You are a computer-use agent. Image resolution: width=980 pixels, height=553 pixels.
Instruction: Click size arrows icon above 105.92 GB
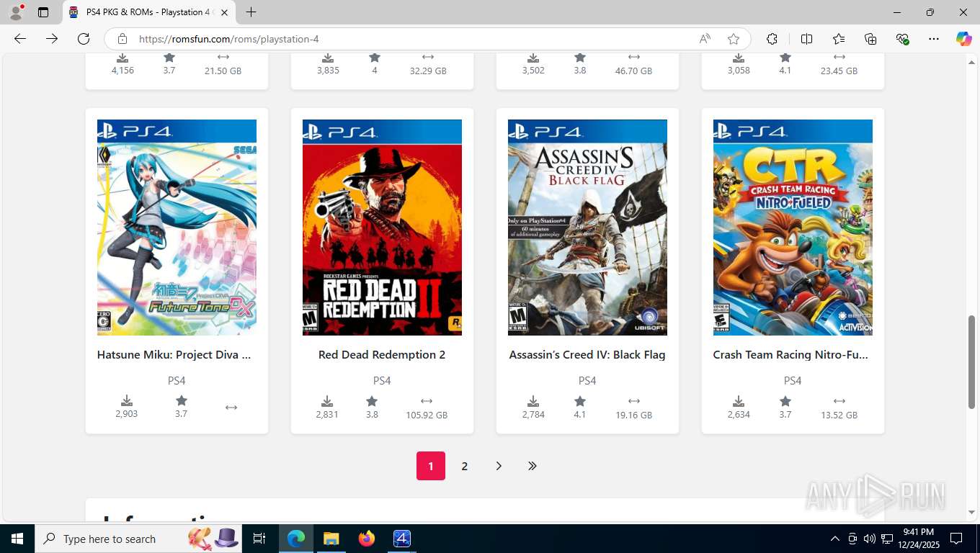tap(427, 401)
